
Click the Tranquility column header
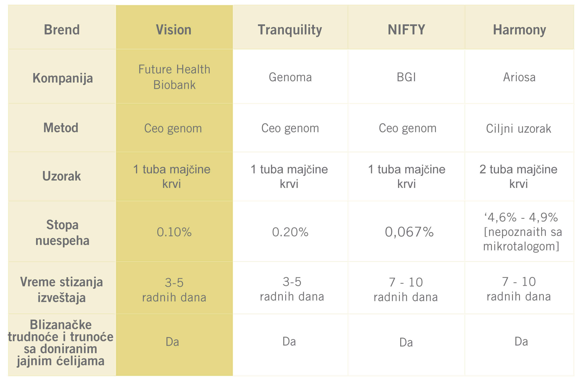point(290,30)
